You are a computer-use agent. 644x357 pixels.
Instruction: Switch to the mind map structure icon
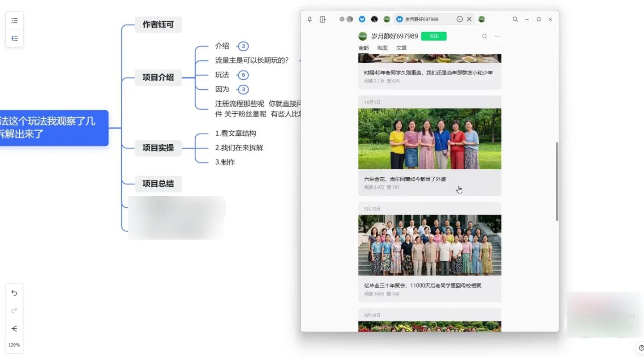14,39
